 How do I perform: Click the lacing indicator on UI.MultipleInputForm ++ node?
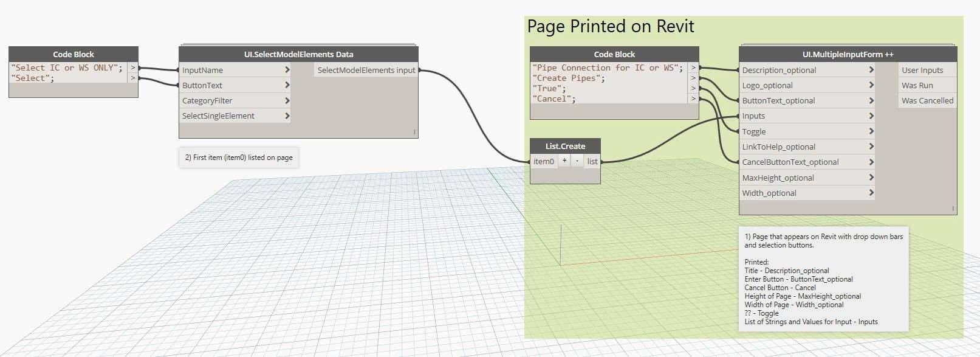coord(953,209)
